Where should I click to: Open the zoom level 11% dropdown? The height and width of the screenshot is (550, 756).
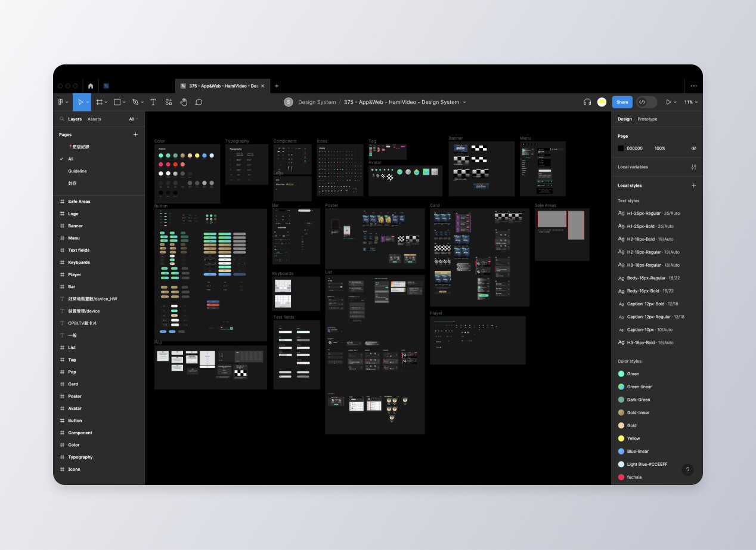690,102
